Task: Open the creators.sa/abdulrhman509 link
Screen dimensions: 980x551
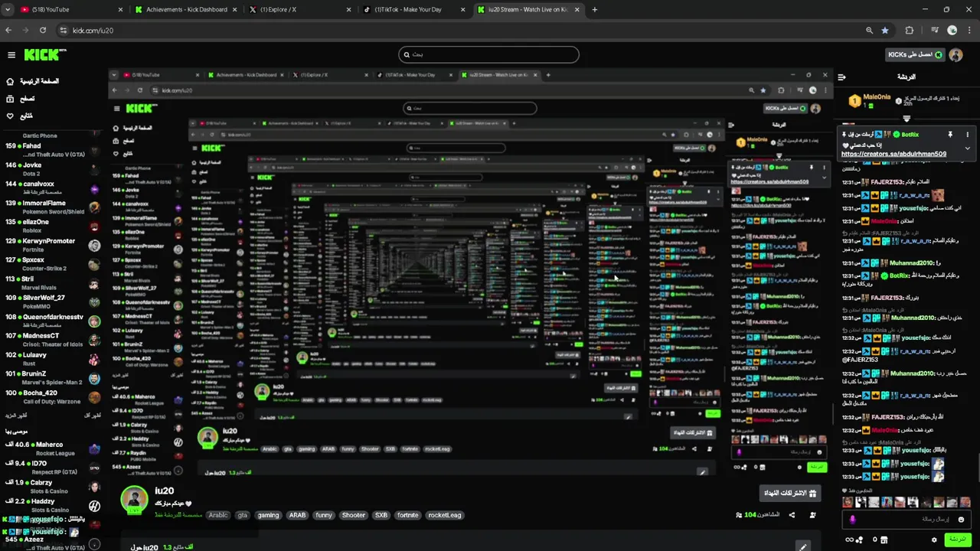Action: point(893,154)
